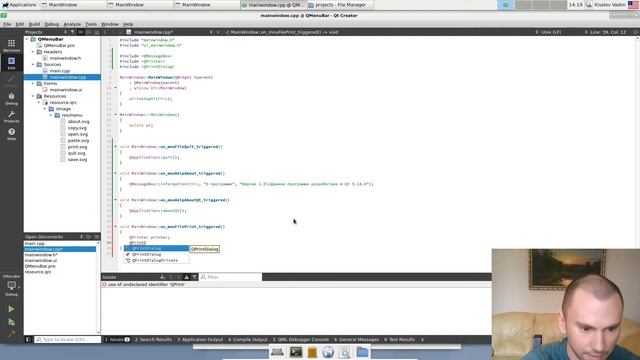Screen dimensions: 640x360
Task: Open the Window menu
Action: pyautogui.click(x=109, y=24)
